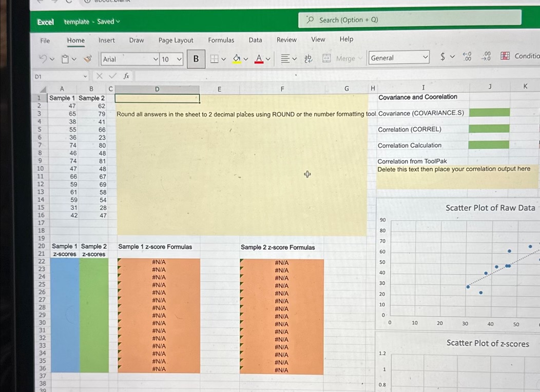Open Conditional Formatting icon
The image size is (540, 392).
click(505, 56)
